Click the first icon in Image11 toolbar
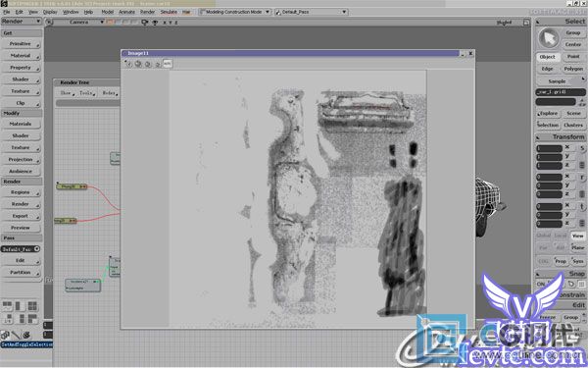This screenshot has height=368, width=588. click(128, 64)
